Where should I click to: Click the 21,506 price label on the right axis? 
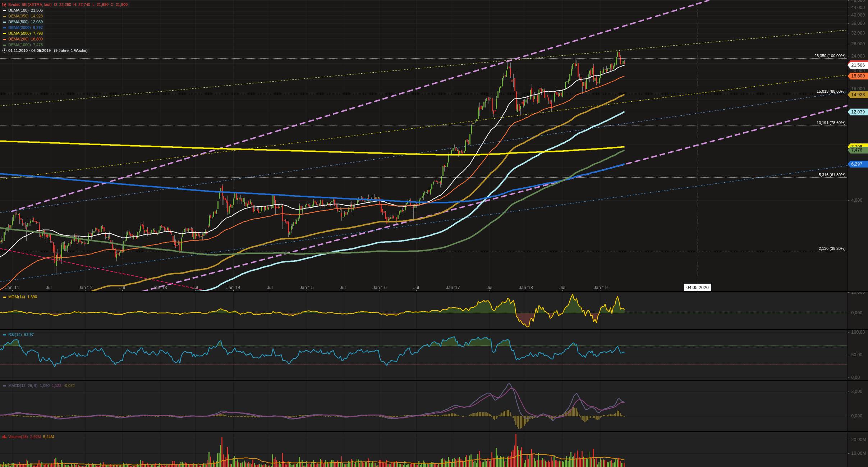click(857, 65)
